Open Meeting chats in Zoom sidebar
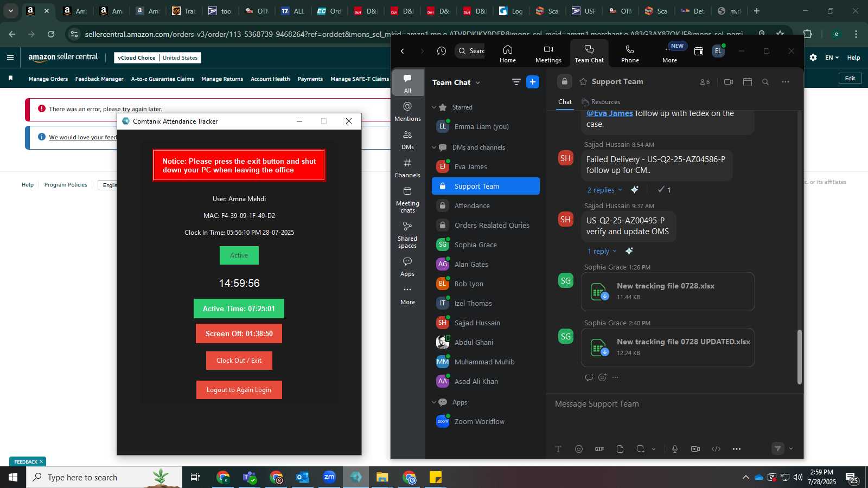The height and width of the screenshot is (488, 868). pos(407,199)
